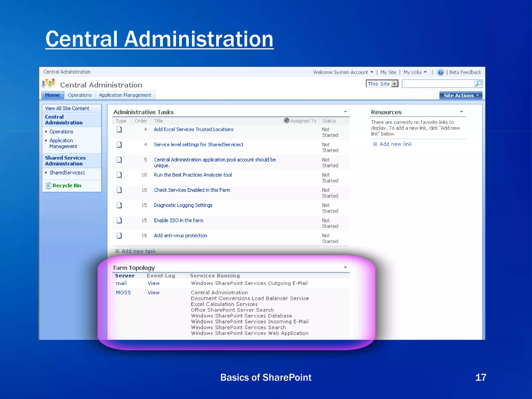Click document icon for Diagnostic Logging Settings row
Viewport: 532px width, 399px height.
coord(119,205)
